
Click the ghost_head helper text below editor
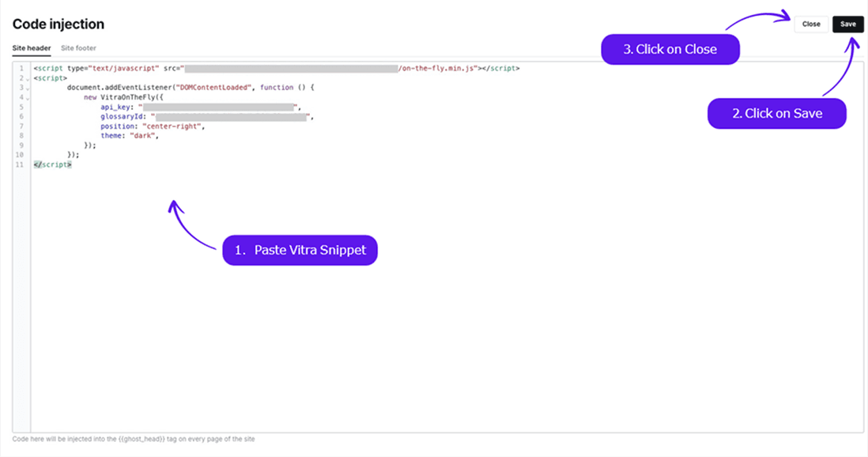134,439
